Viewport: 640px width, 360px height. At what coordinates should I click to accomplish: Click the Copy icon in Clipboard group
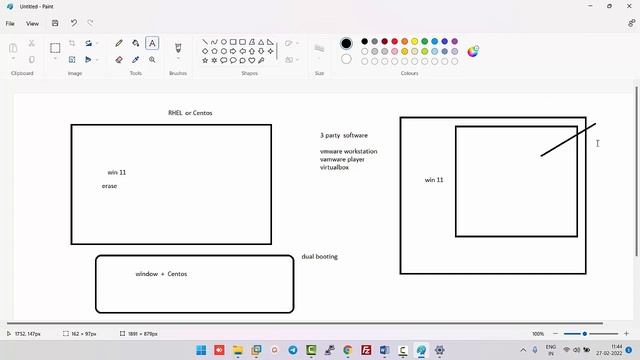pyautogui.click(x=31, y=60)
